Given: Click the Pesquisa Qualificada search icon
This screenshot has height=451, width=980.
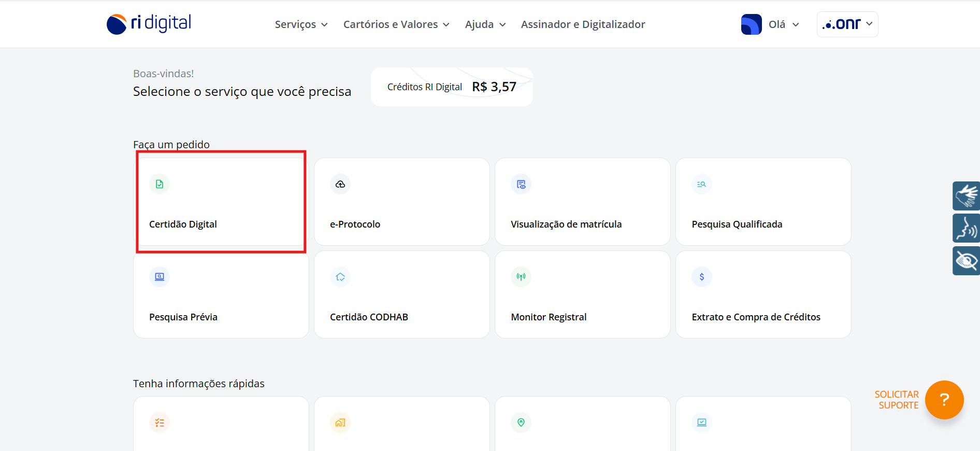Looking at the screenshot, I should [702, 184].
